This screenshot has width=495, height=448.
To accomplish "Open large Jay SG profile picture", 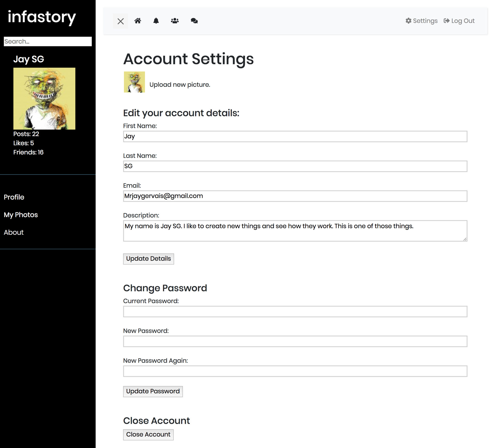I will coord(44,99).
